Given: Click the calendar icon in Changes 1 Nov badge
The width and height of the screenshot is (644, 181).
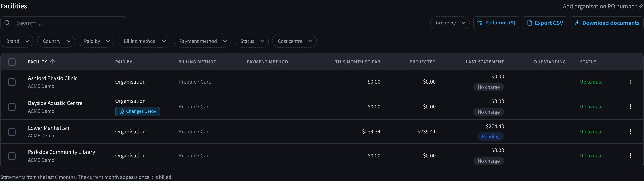Looking at the screenshot, I should click(x=122, y=111).
